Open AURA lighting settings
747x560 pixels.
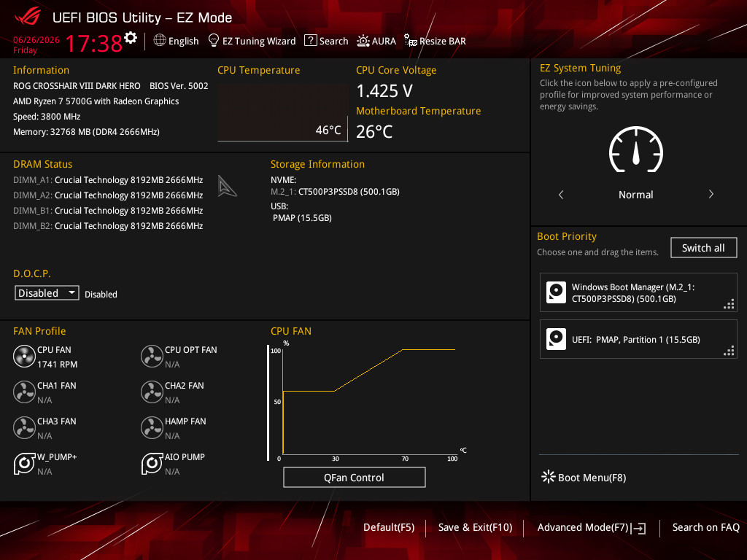(376, 41)
